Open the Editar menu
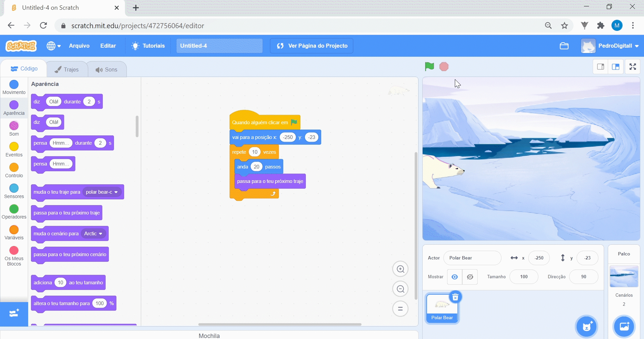 [108, 46]
